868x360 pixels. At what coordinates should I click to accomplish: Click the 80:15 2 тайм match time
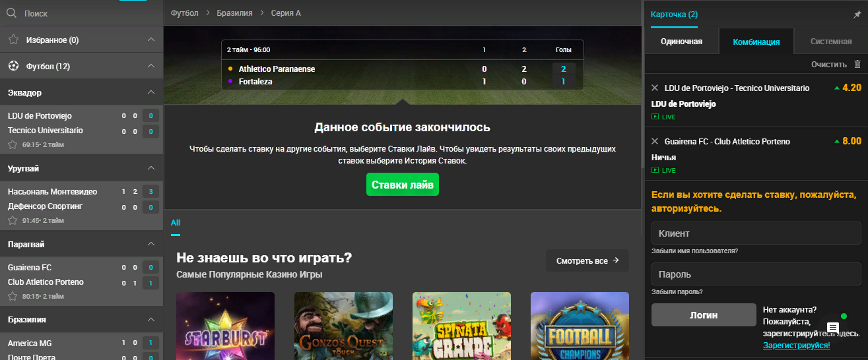pyautogui.click(x=43, y=296)
